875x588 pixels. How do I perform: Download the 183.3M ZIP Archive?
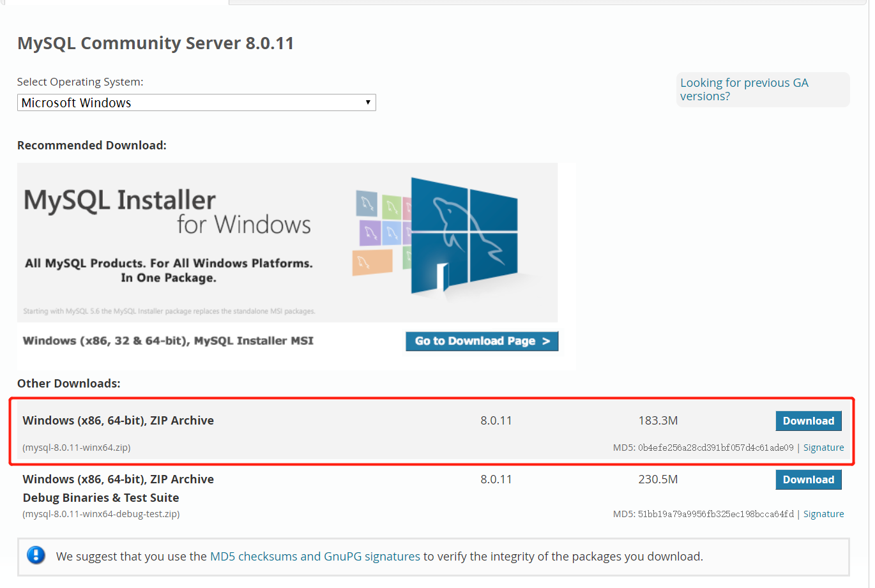click(x=809, y=421)
